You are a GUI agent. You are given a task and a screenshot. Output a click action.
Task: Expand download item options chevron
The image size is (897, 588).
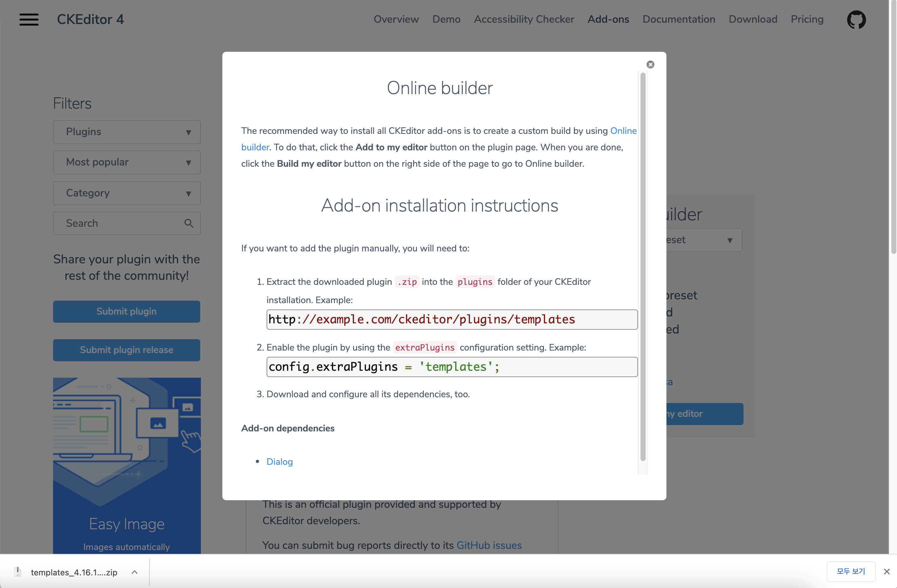[135, 572]
